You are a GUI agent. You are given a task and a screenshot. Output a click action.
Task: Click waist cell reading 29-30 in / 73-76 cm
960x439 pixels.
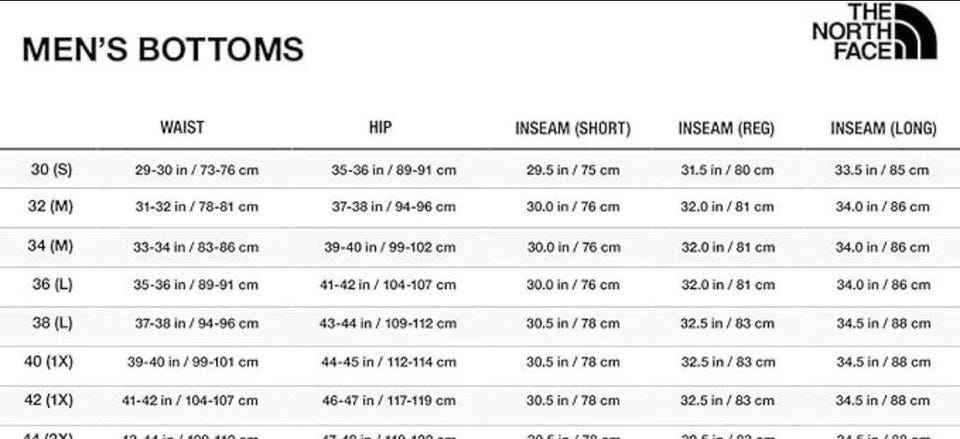coord(196,170)
